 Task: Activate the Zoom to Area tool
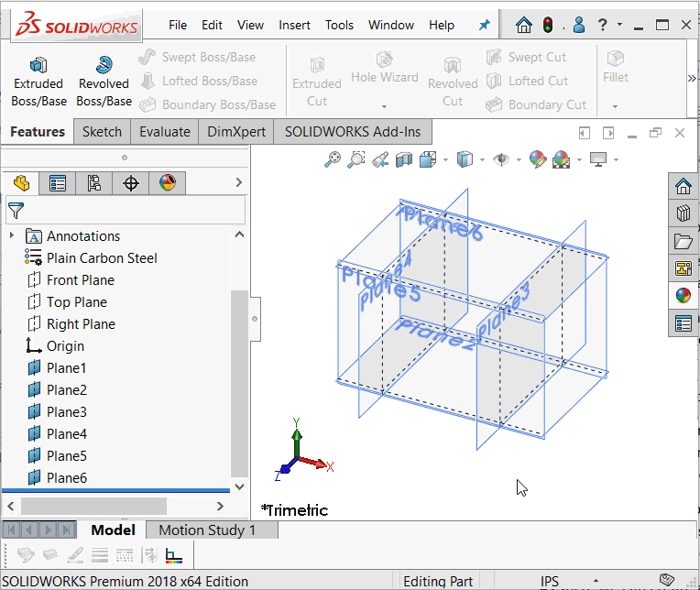(x=357, y=159)
